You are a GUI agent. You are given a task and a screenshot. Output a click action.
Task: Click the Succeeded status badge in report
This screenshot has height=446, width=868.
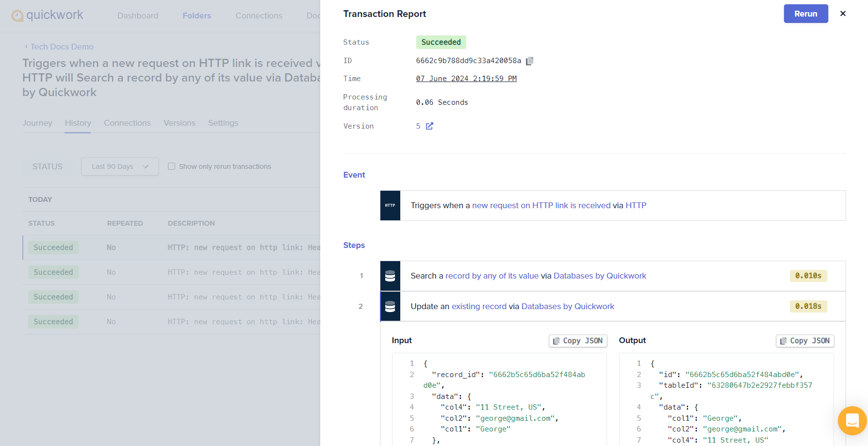[x=441, y=42]
